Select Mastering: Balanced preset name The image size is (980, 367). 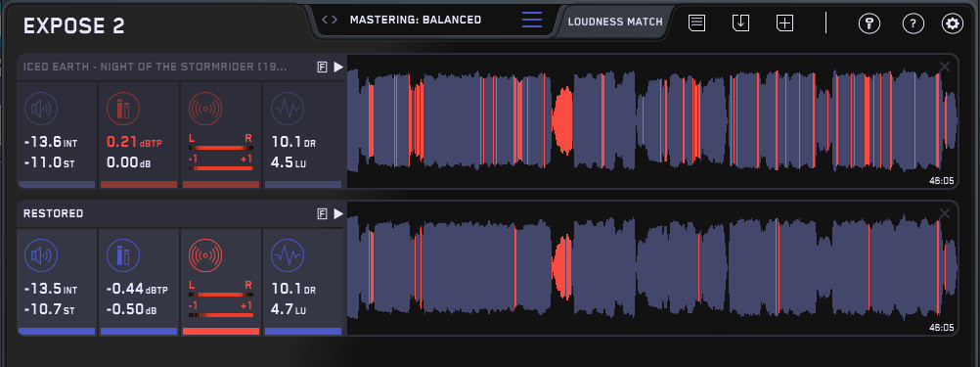416,20
